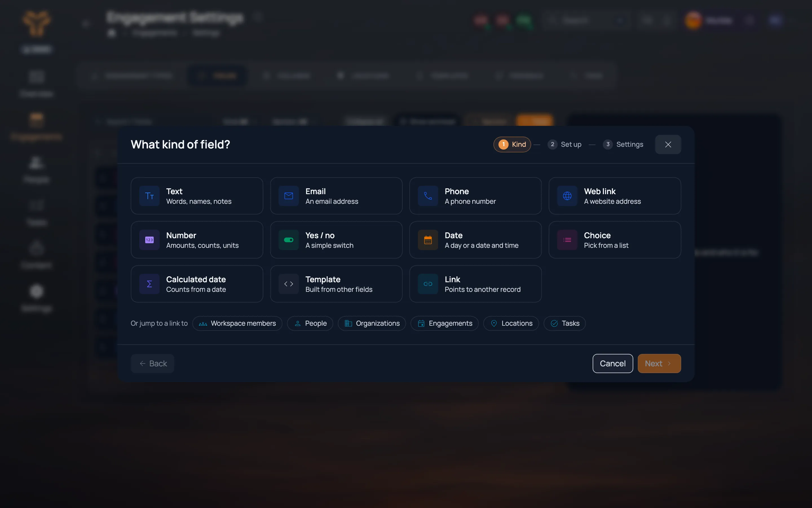Select 'Pick from a list' description
Image resolution: width=812 pixels, height=508 pixels.
click(606, 245)
